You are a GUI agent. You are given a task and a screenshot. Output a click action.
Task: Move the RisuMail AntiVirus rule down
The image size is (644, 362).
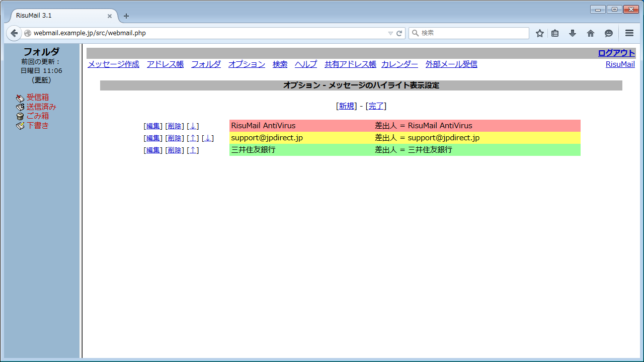tap(193, 126)
